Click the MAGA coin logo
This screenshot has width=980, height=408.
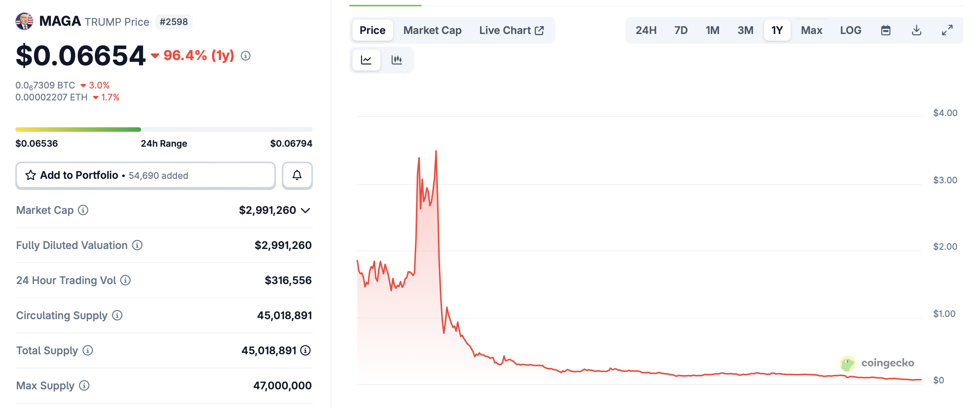coord(24,21)
